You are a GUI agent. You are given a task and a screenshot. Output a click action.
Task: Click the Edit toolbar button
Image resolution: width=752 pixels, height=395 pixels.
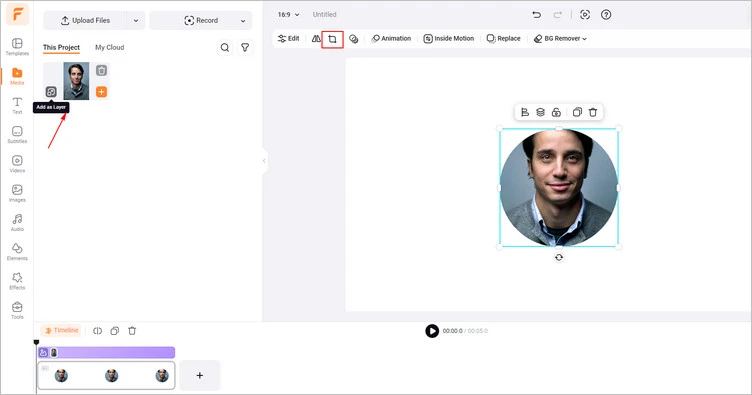289,38
